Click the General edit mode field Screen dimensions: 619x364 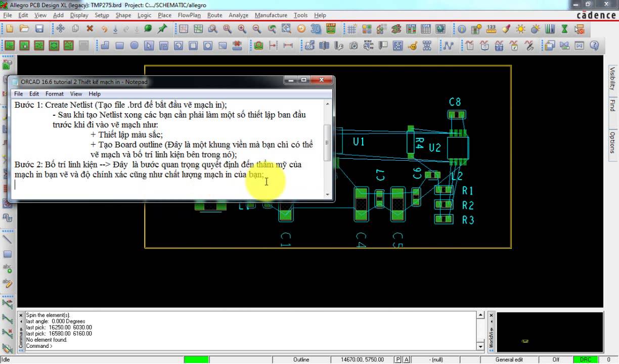coord(509,359)
